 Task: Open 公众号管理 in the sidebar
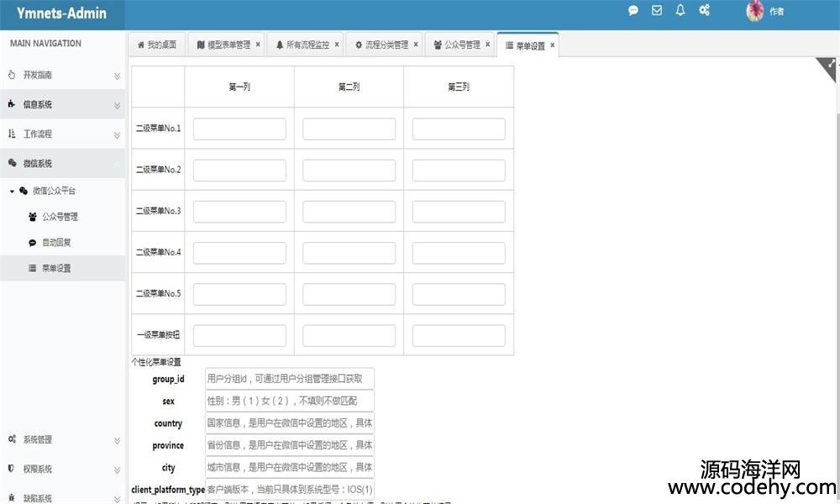(x=60, y=217)
